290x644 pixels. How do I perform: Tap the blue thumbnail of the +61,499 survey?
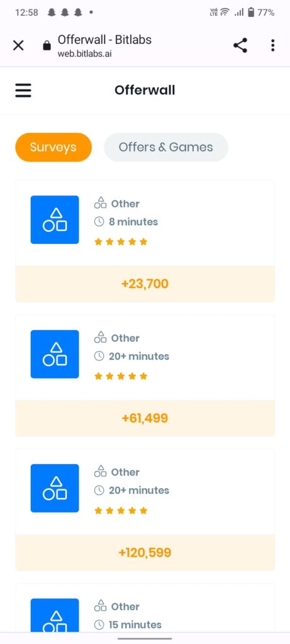[x=55, y=354]
